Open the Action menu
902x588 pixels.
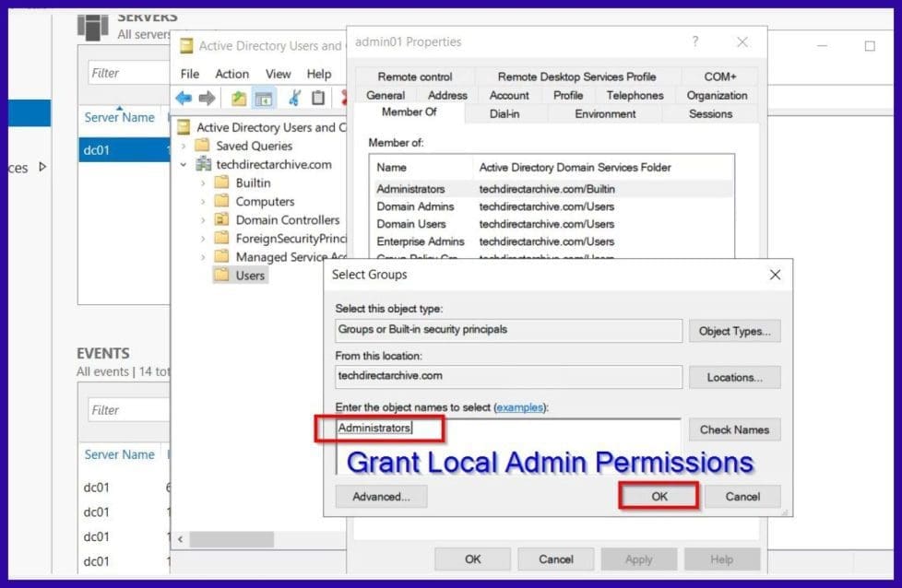point(231,74)
